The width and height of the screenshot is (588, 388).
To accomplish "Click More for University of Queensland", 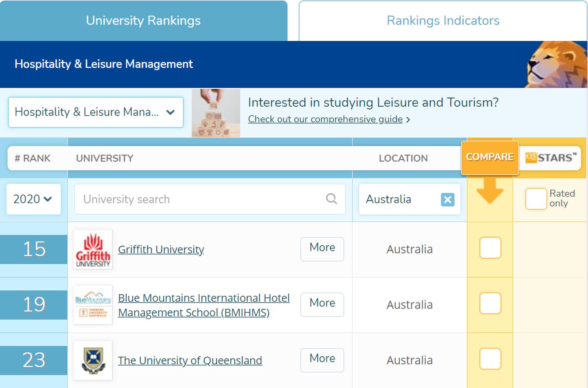I will click(322, 360).
